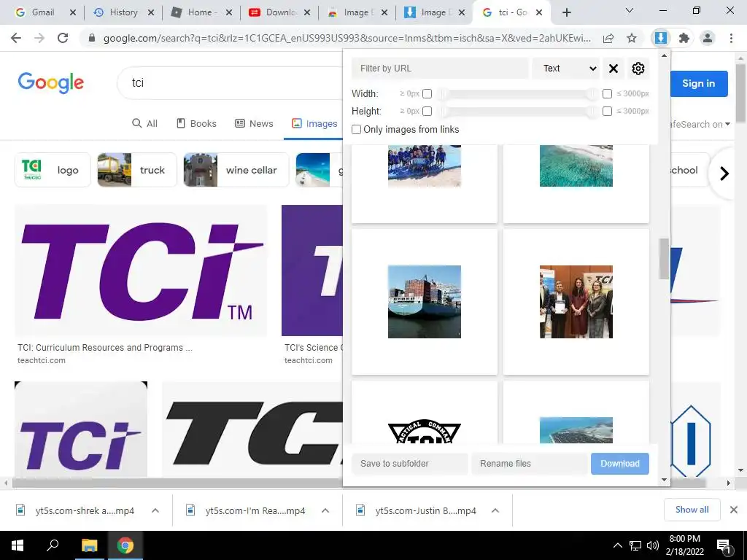Open the Chrome extensions puzzle icon
The image size is (747, 560).
tap(684, 38)
